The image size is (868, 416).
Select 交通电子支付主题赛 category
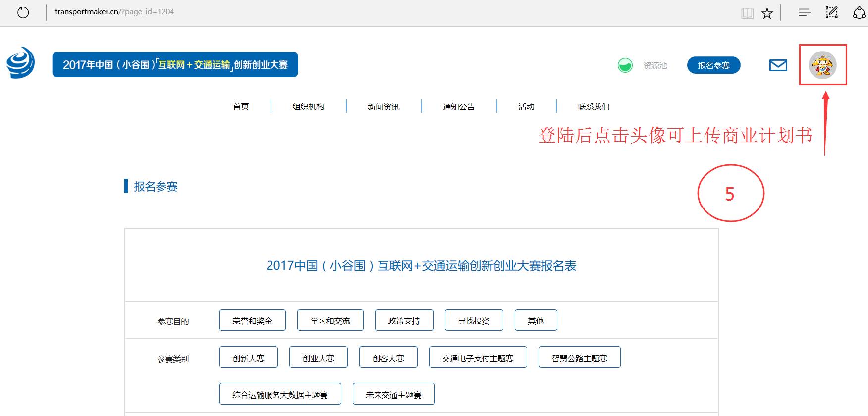[478, 357]
